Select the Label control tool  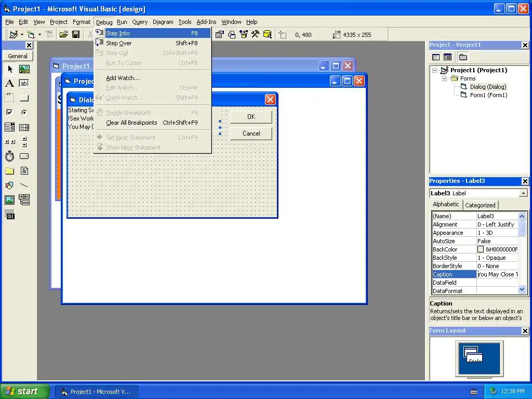(x=10, y=84)
